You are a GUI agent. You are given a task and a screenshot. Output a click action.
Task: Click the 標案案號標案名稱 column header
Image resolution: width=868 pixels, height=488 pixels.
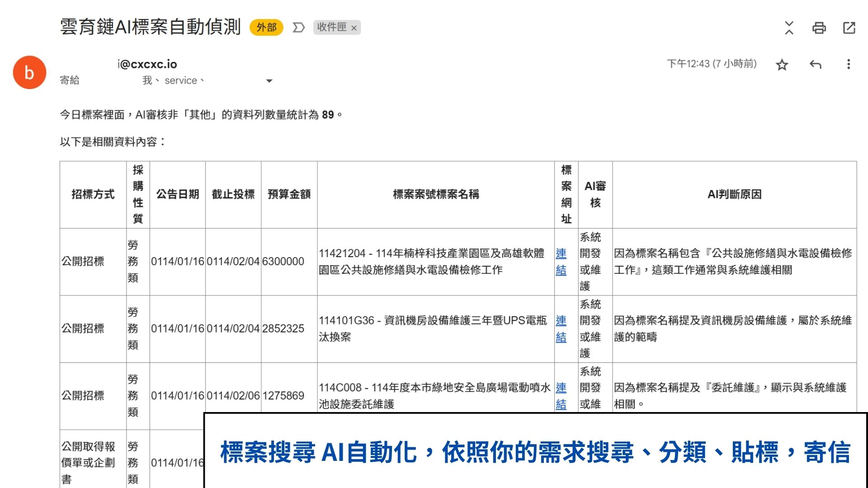pyautogui.click(x=435, y=194)
